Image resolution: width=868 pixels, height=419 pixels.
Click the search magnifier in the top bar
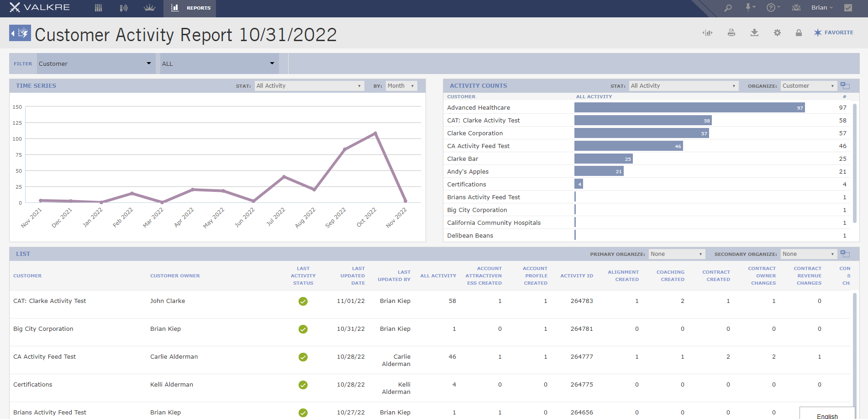pyautogui.click(x=728, y=8)
